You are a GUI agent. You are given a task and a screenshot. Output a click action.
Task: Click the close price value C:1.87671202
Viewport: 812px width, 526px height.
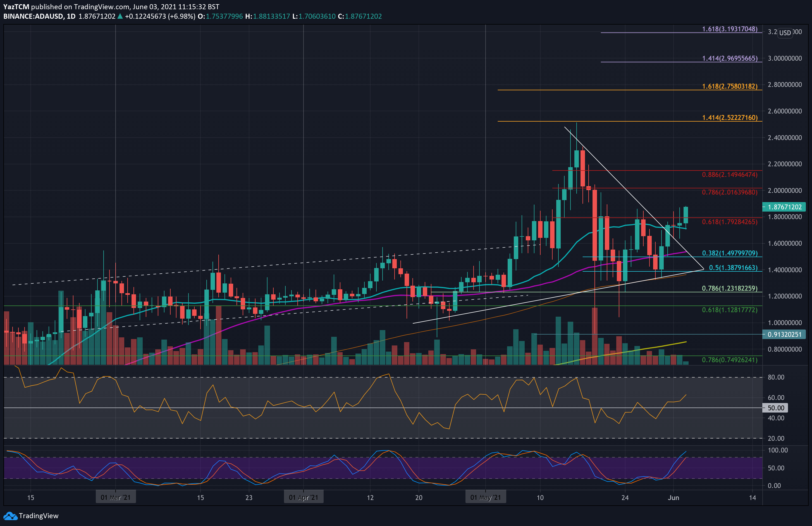coord(360,16)
